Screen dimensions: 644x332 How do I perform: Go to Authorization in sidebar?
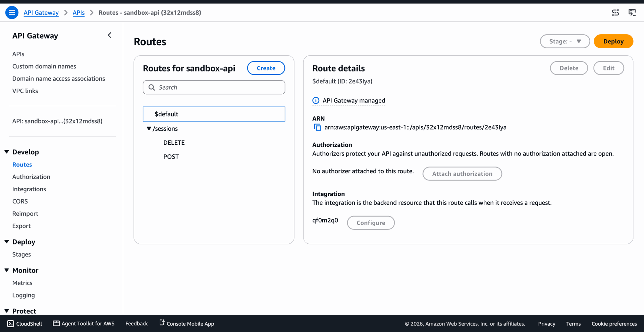pos(31,177)
